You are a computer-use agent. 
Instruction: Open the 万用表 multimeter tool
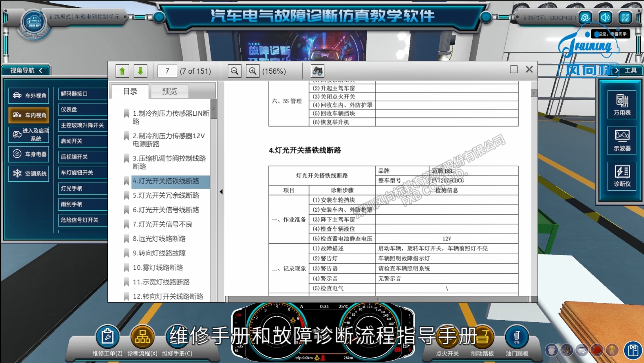tap(621, 104)
